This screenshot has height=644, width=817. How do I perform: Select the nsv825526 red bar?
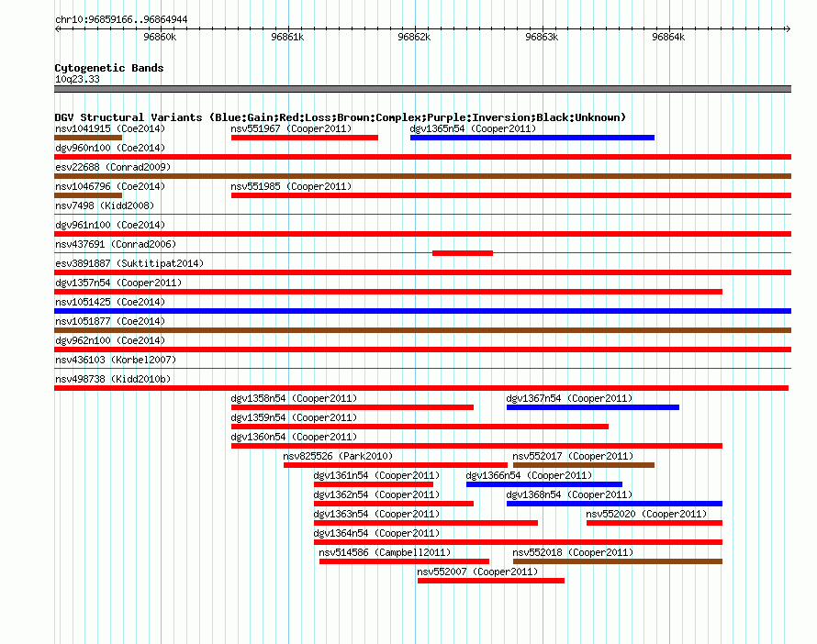(396, 465)
